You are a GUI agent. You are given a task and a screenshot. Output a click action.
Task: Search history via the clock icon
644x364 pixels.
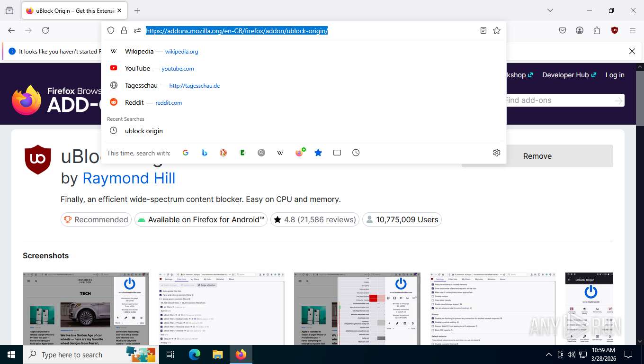point(356,153)
